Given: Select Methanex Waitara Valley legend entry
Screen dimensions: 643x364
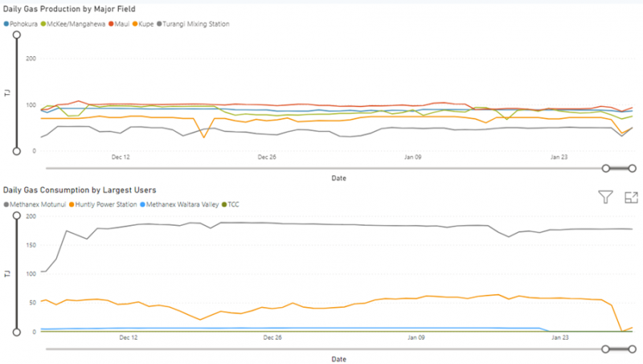Looking at the screenshot, I should (x=183, y=204).
